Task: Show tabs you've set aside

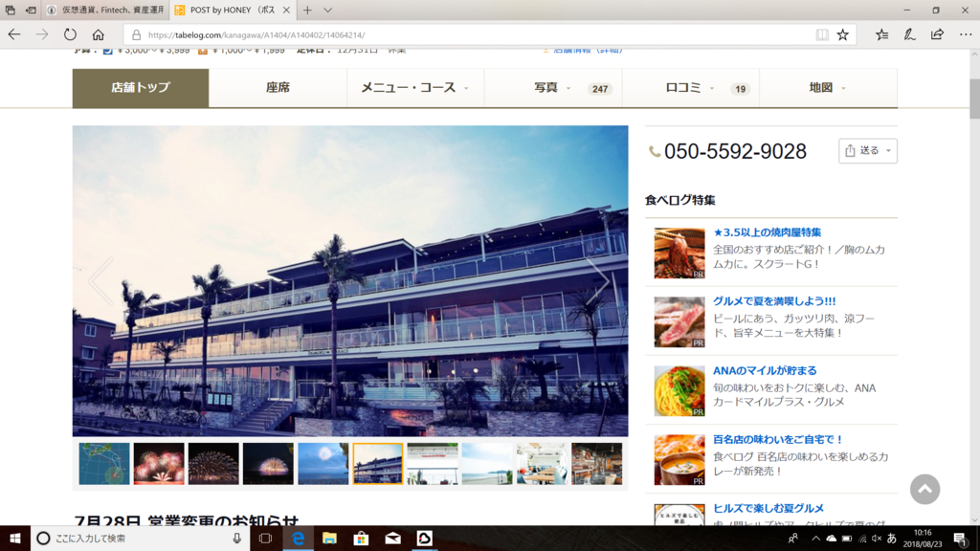Action: pyautogui.click(x=10, y=10)
